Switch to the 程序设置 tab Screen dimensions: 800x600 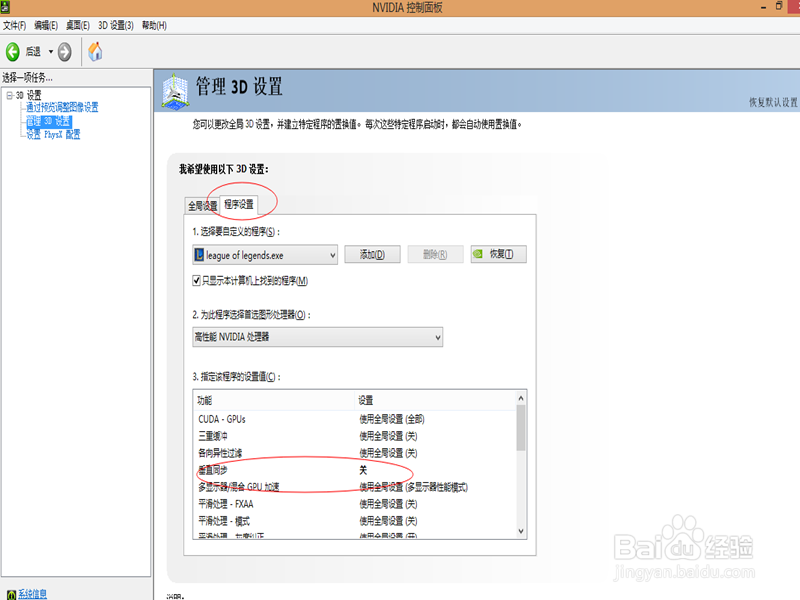tap(239, 205)
